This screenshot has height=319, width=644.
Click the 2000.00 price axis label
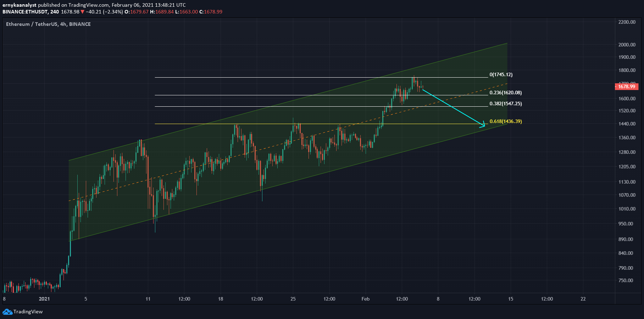coord(627,45)
